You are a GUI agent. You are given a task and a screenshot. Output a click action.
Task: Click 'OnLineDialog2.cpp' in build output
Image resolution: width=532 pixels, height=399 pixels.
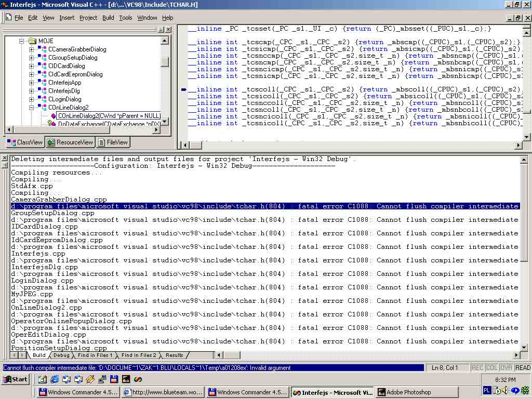click(46, 308)
